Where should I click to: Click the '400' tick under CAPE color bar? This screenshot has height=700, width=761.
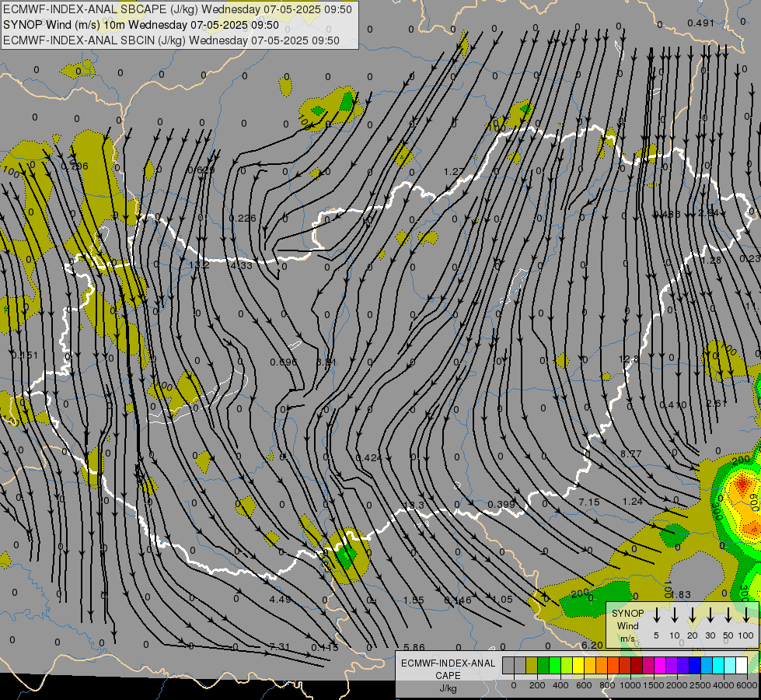pos(560,685)
